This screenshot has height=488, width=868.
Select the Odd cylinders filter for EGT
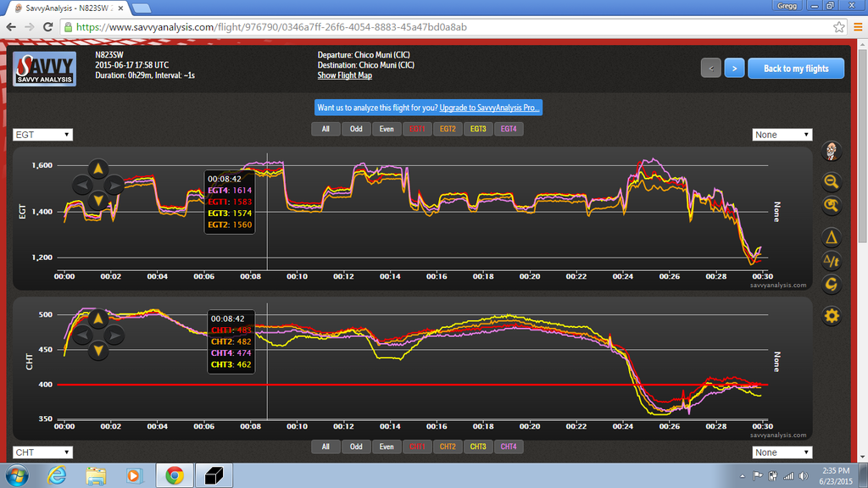point(356,130)
